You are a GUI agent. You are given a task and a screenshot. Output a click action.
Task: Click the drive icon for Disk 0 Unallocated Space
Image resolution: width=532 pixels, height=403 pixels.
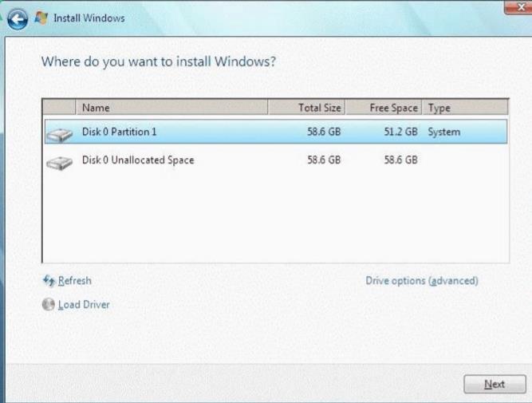(59, 163)
